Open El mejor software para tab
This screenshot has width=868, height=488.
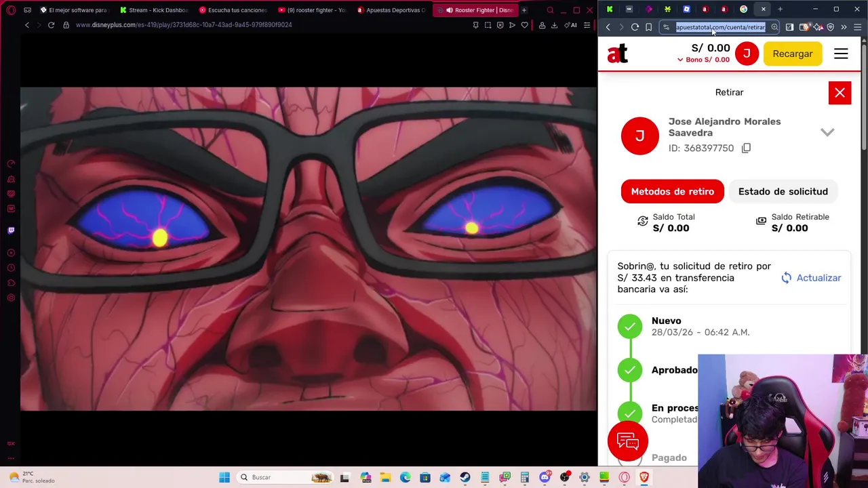tap(73, 10)
